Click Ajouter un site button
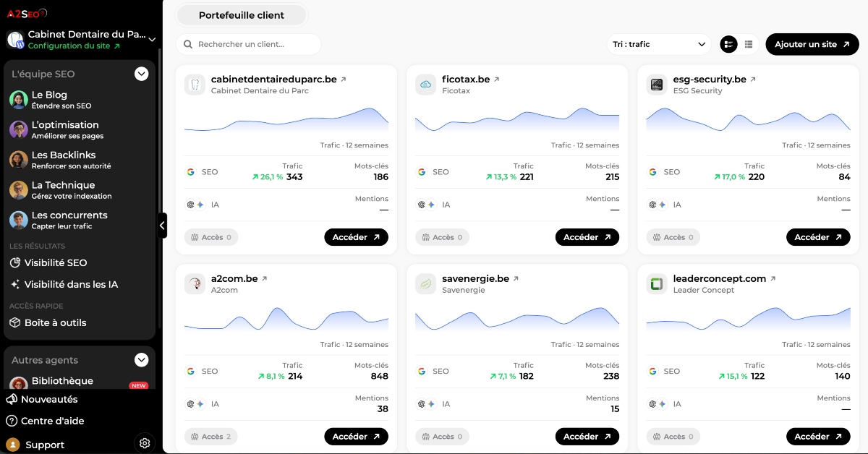 [812, 44]
